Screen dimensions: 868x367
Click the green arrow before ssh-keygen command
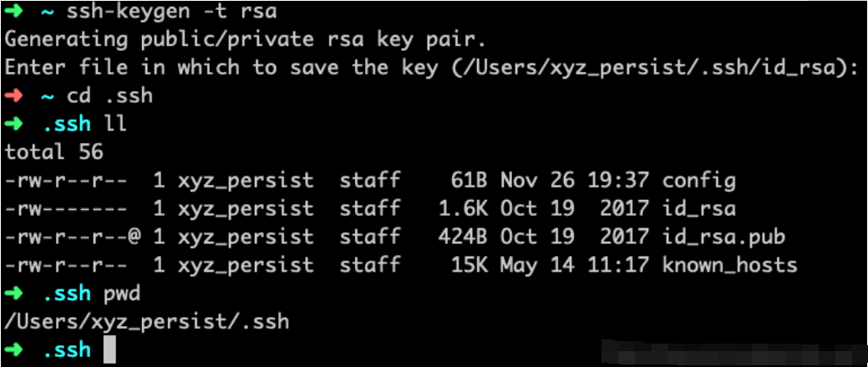click(15, 12)
